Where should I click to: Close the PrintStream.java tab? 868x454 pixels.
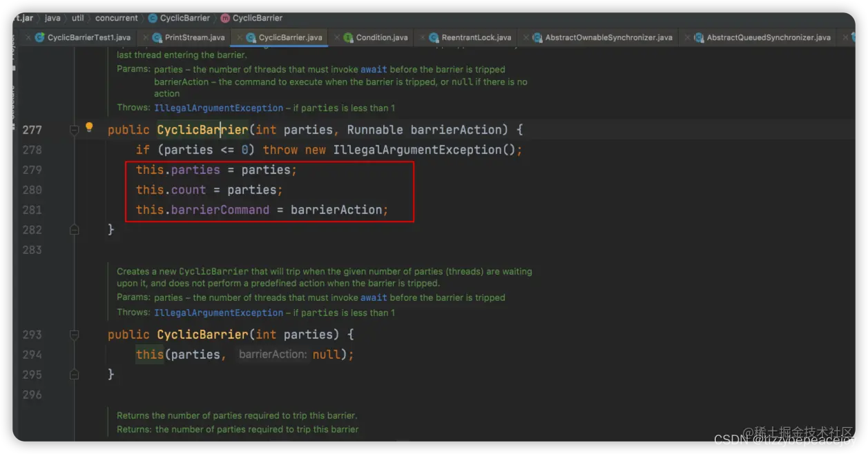tap(146, 38)
